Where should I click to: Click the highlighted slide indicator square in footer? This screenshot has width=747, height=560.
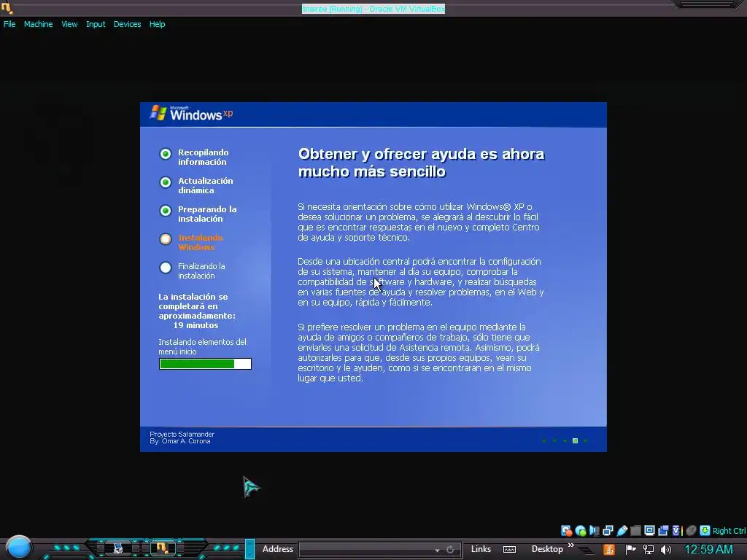click(575, 441)
